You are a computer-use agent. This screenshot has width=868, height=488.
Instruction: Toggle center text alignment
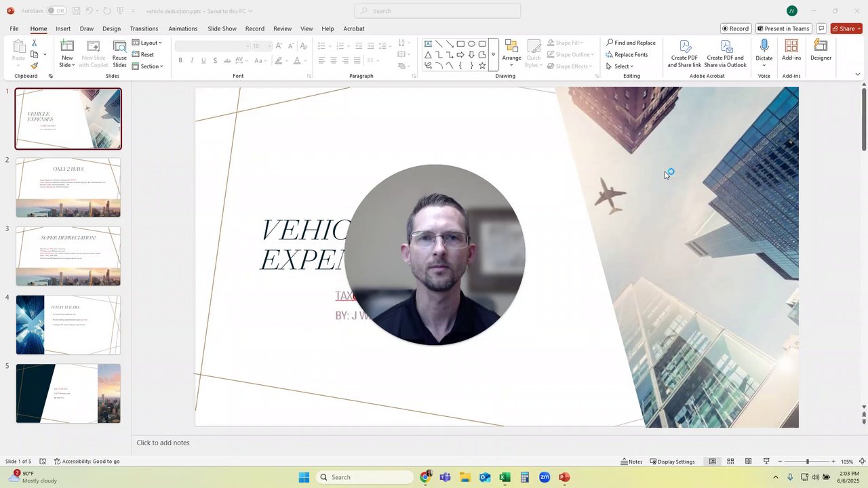click(x=334, y=60)
